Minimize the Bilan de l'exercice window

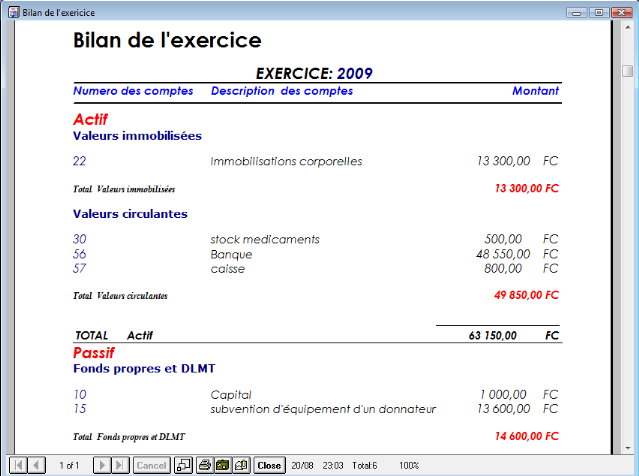(x=577, y=13)
